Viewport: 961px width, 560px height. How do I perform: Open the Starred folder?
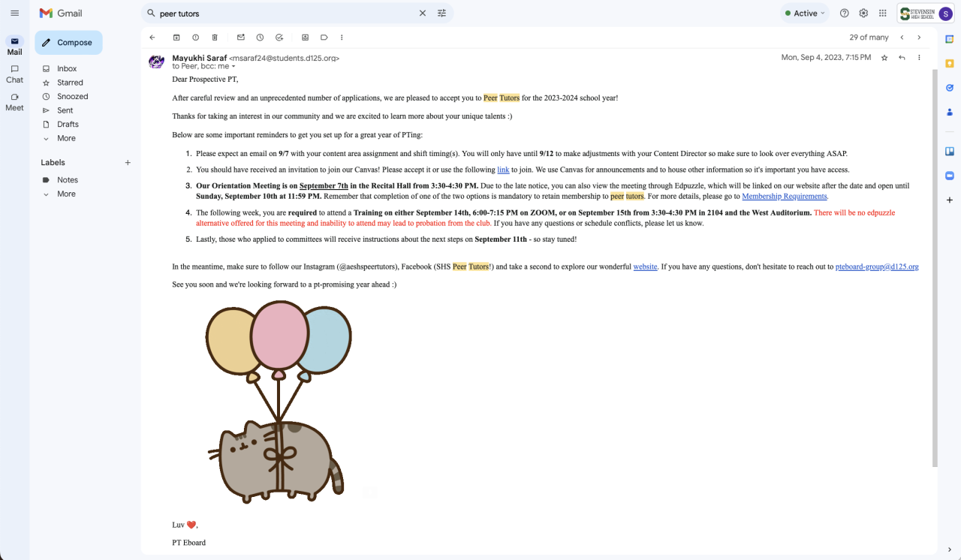click(x=70, y=83)
